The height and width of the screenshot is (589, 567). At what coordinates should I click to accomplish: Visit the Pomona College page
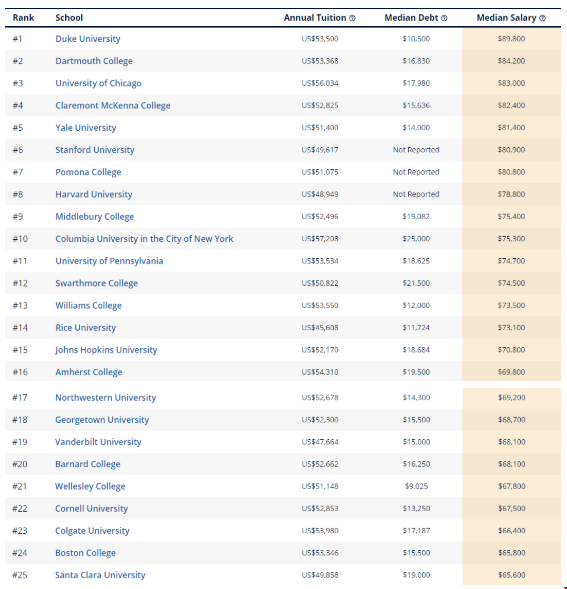(x=88, y=172)
